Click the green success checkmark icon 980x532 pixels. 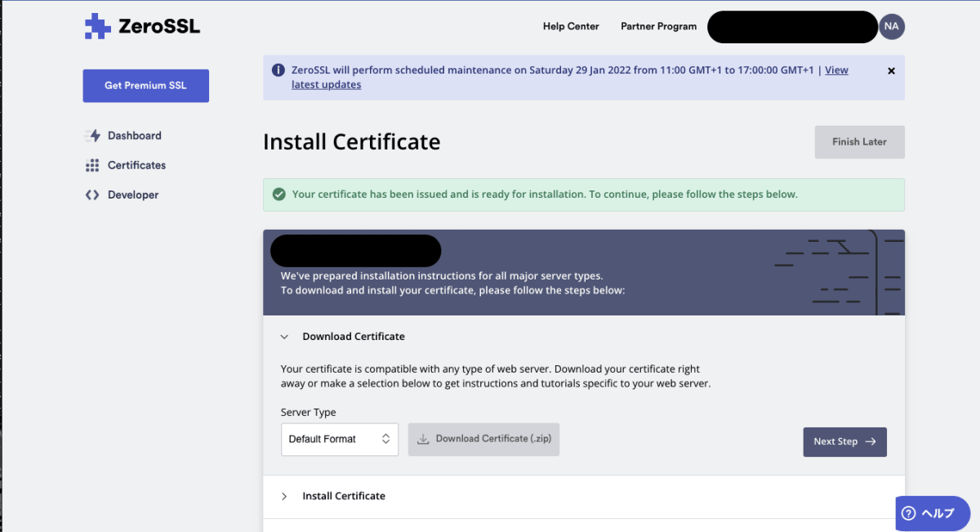pos(278,194)
